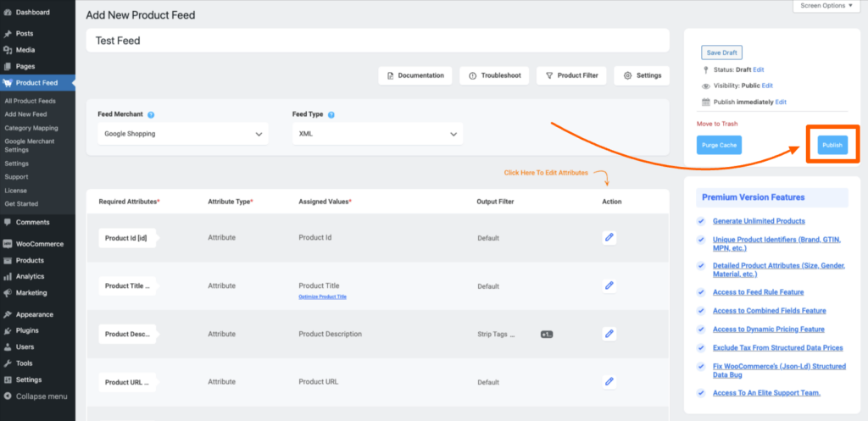Click the Documentation button
This screenshot has height=421, width=868.
(x=415, y=75)
